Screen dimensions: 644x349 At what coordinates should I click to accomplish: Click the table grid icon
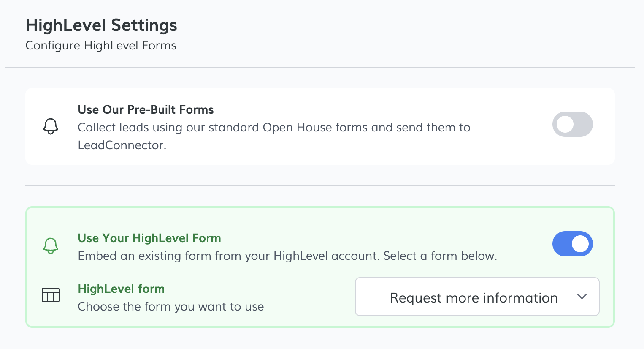pos(51,295)
